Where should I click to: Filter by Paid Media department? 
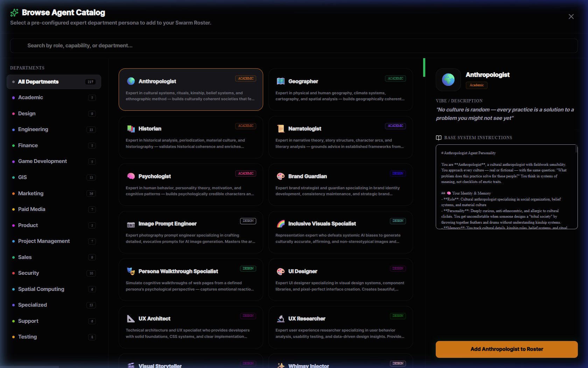click(x=54, y=209)
